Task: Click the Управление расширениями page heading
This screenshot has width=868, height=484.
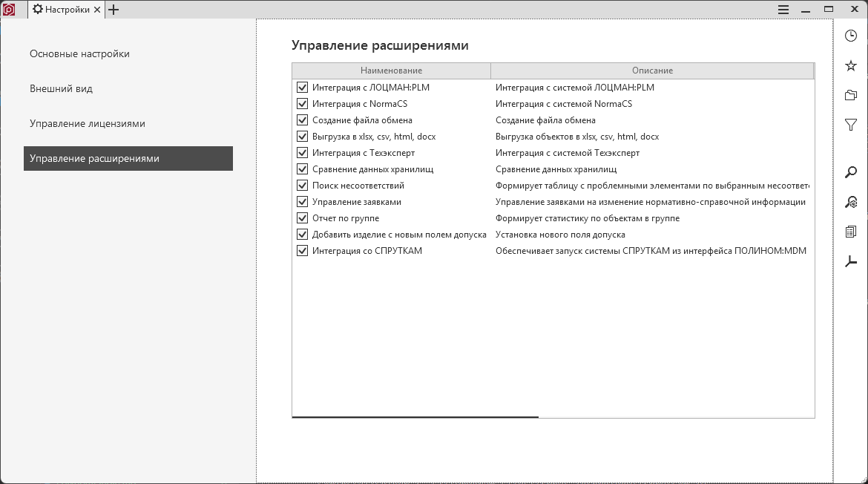Action: 380,45
